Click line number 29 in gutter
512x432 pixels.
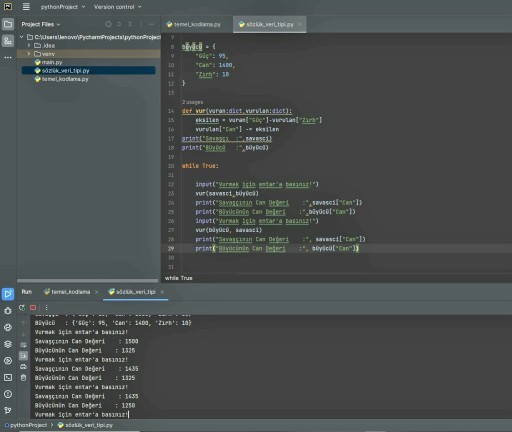coord(171,248)
